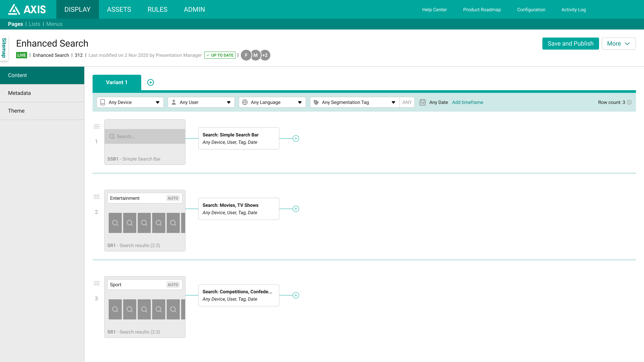Go to Lists sub-navigation
This screenshot has height=362, width=644.
tap(35, 24)
